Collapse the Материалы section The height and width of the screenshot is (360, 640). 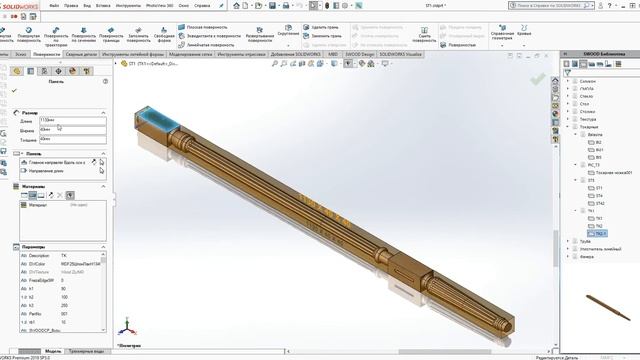103,187
